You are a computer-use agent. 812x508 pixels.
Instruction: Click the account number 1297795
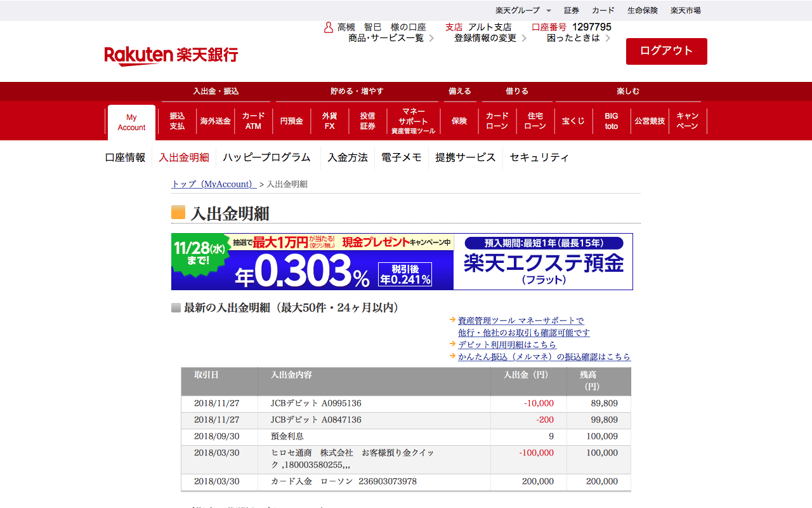click(592, 27)
